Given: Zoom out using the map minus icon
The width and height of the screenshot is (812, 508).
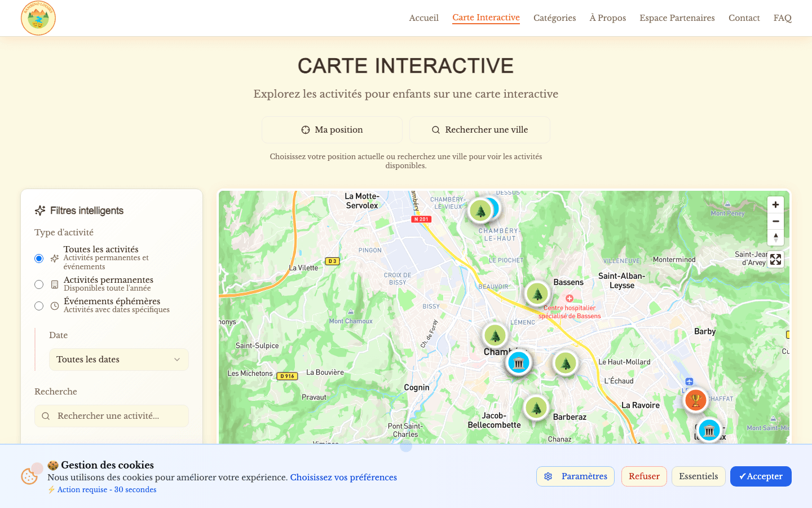Looking at the screenshot, I should point(775,221).
